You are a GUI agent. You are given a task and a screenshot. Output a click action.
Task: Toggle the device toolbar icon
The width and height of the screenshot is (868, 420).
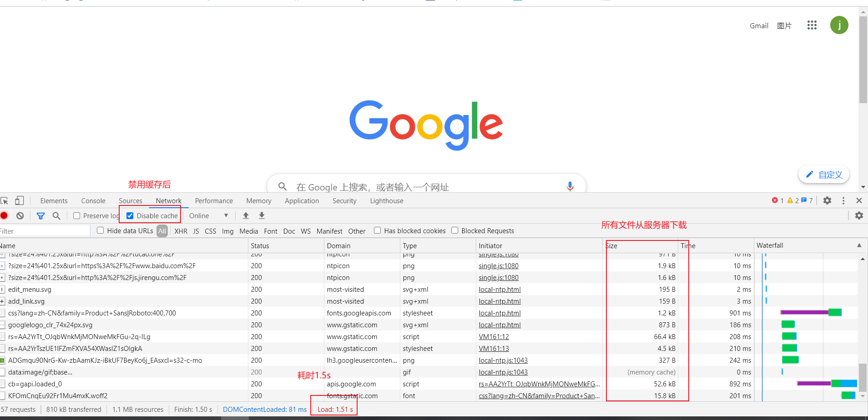point(19,200)
